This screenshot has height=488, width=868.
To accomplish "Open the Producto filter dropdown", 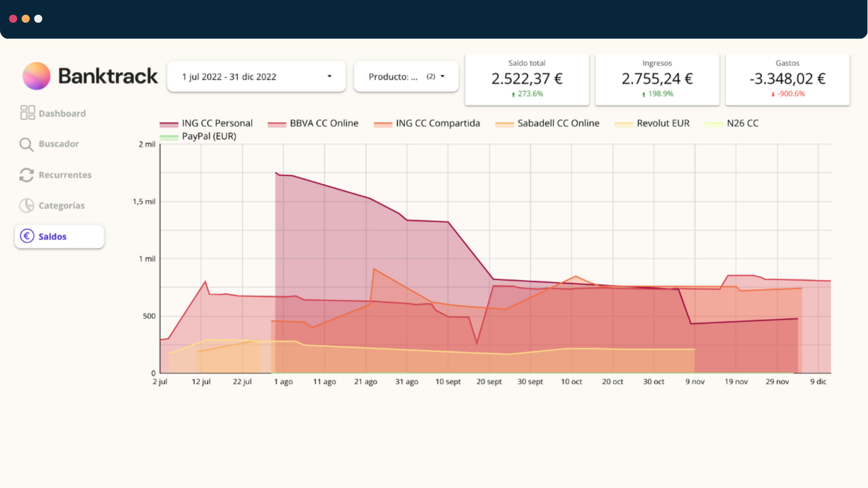I will [406, 76].
